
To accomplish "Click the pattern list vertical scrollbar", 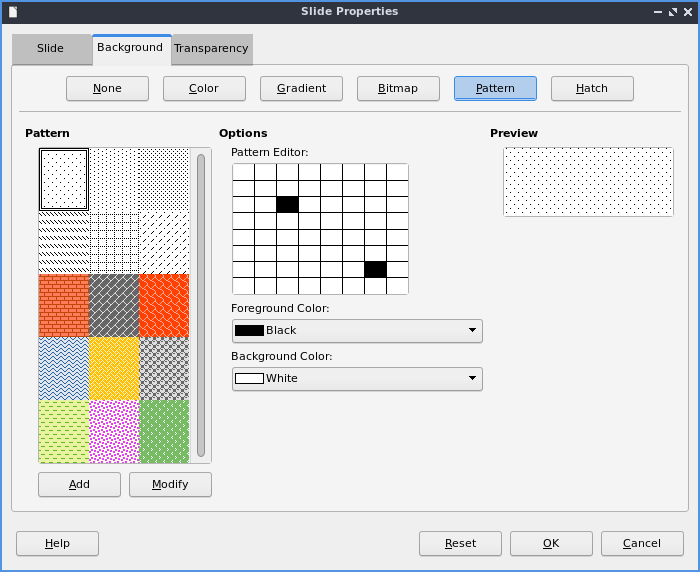I will click(x=201, y=305).
